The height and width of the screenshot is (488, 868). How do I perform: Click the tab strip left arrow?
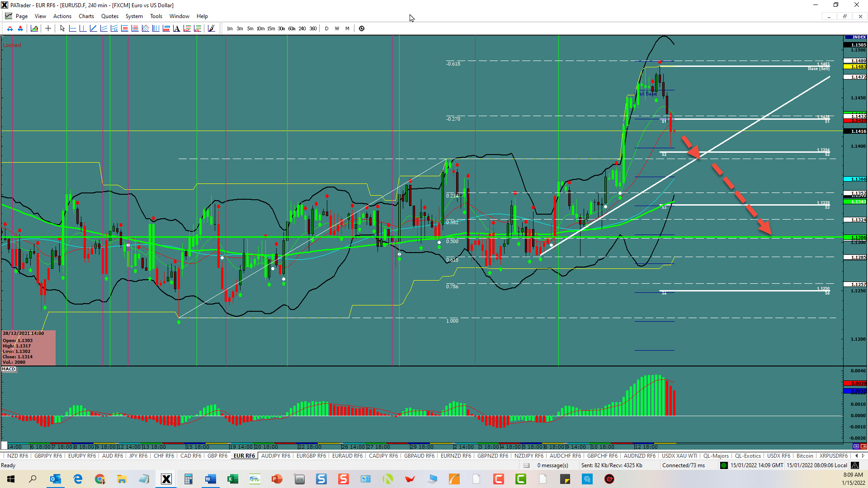pyautogui.click(x=856, y=456)
